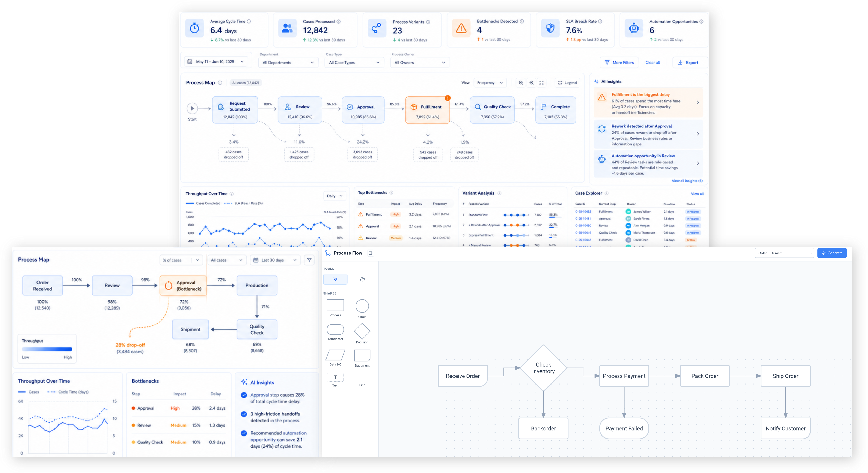Select the pointer tool in Process Flow tools

335,279
